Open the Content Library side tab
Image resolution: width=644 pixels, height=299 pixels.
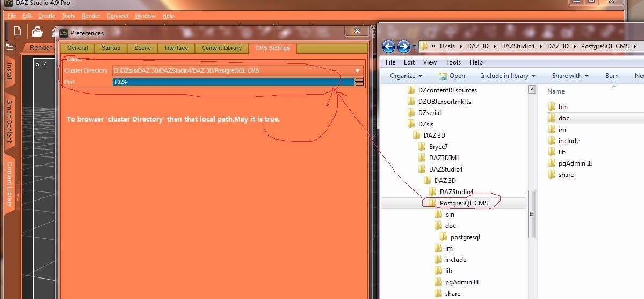pyautogui.click(x=9, y=184)
